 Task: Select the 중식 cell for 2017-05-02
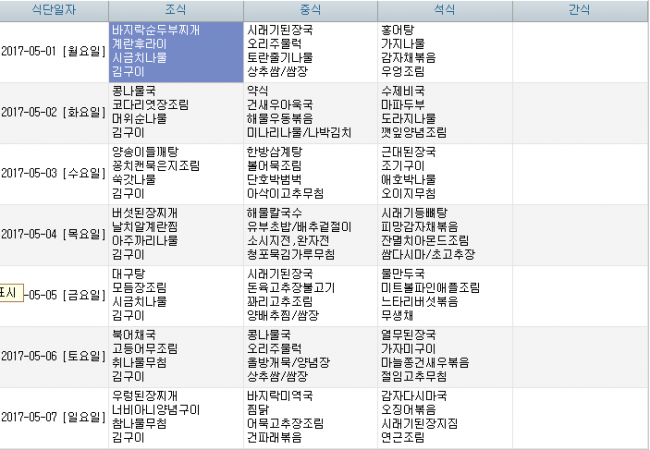pos(309,112)
